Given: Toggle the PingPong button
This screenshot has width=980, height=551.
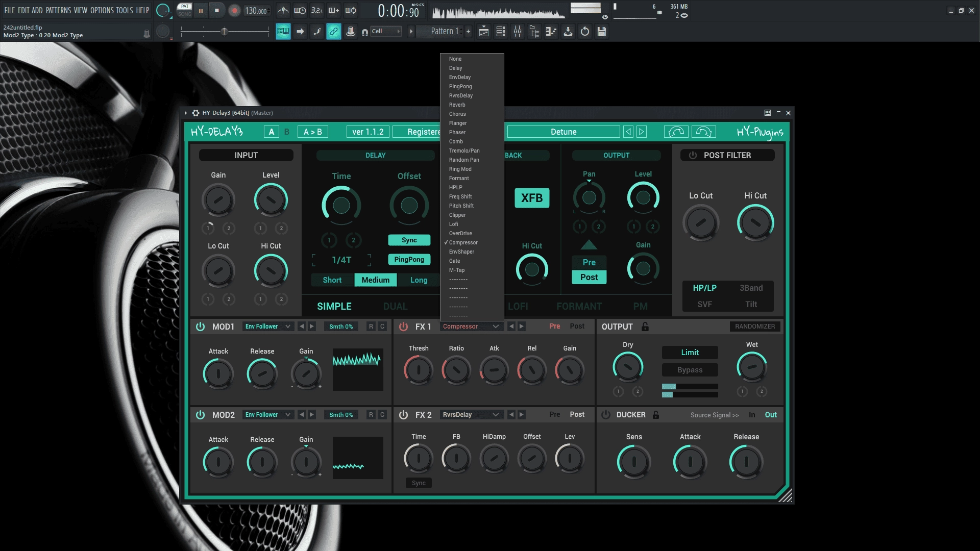Looking at the screenshot, I should coord(409,260).
